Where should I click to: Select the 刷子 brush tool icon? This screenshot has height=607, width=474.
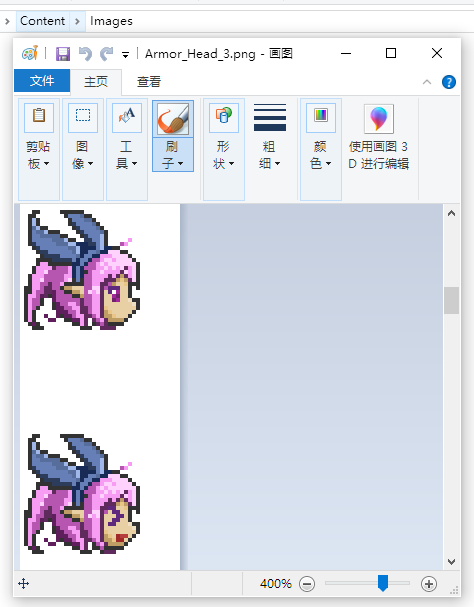(173, 118)
